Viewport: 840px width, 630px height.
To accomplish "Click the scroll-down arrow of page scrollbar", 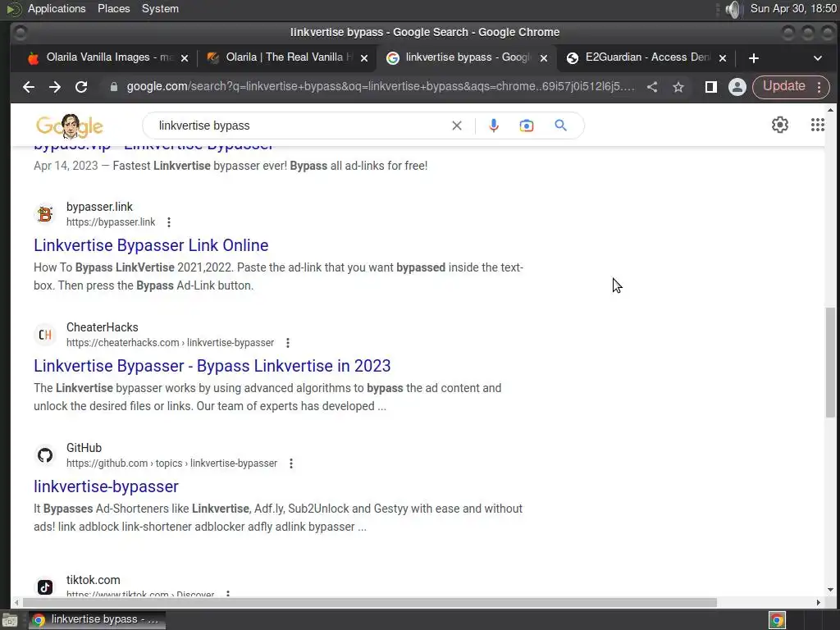I will (x=830, y=589).
